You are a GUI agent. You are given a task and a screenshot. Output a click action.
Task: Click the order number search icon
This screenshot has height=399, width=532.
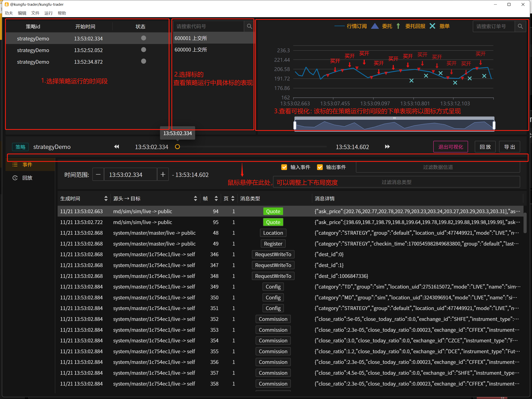520,26
